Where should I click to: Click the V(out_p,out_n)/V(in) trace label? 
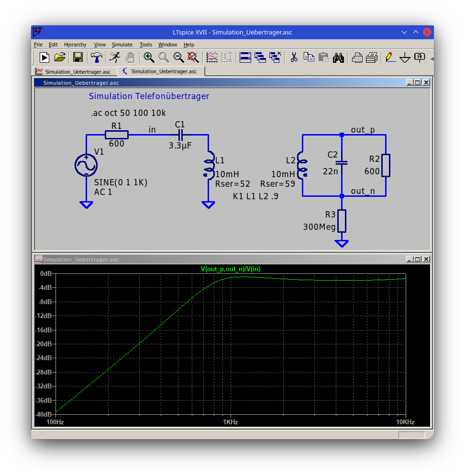pos(231,269)
